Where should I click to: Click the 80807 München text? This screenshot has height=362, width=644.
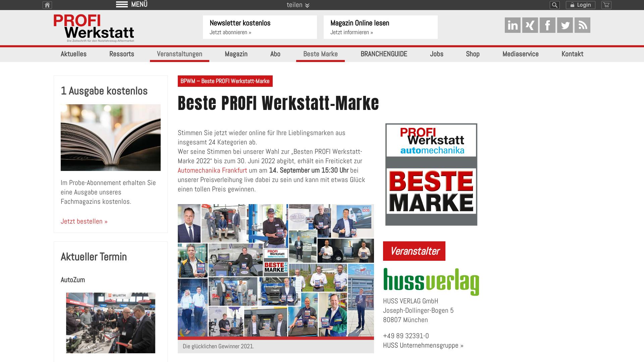coord(406,320)
